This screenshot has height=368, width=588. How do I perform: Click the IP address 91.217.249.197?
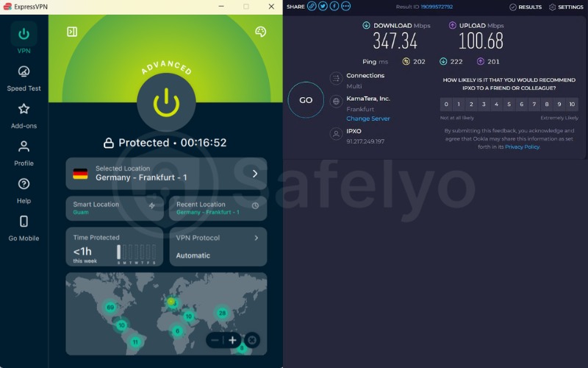tap(365, 141)
